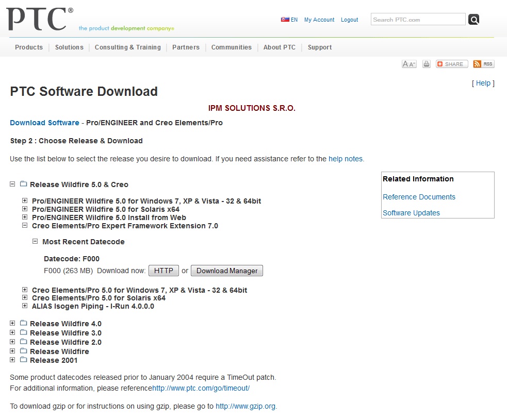Click the Logout link

point(350,20)
